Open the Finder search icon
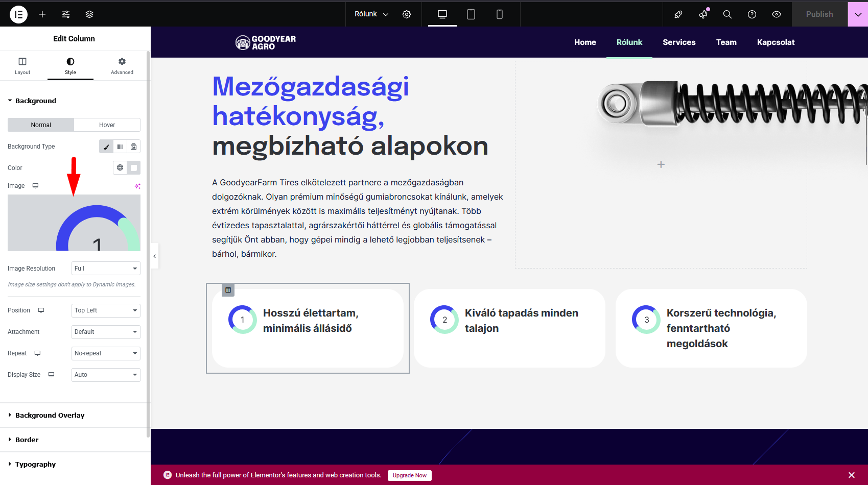Screen dimensions: 868x485 (728, 14)
